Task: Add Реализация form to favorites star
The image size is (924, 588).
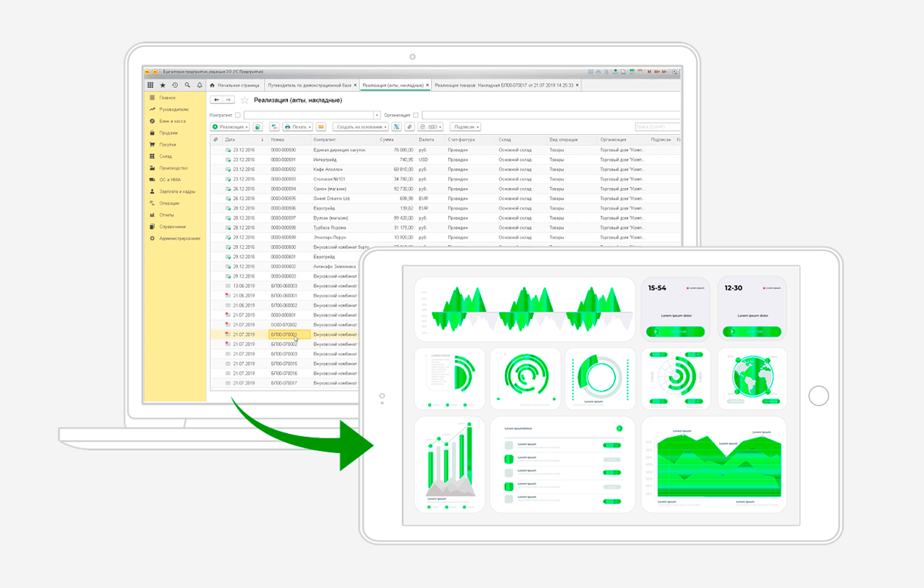Action: (245, 100)
